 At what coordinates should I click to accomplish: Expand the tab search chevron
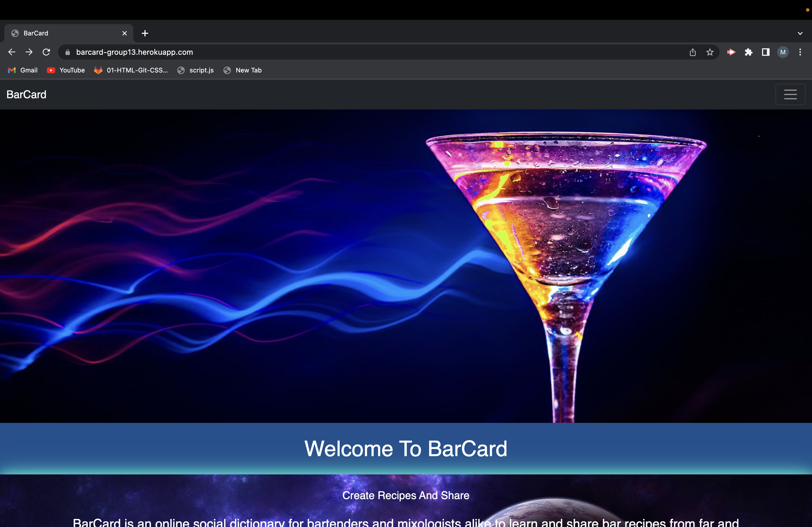click(x=800, y=33)
